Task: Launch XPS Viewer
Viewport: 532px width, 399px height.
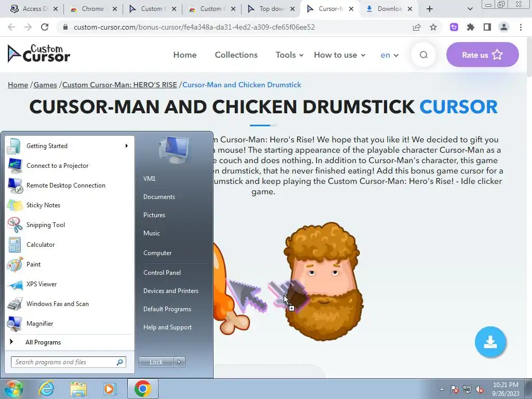Action: tap(70, 284)
